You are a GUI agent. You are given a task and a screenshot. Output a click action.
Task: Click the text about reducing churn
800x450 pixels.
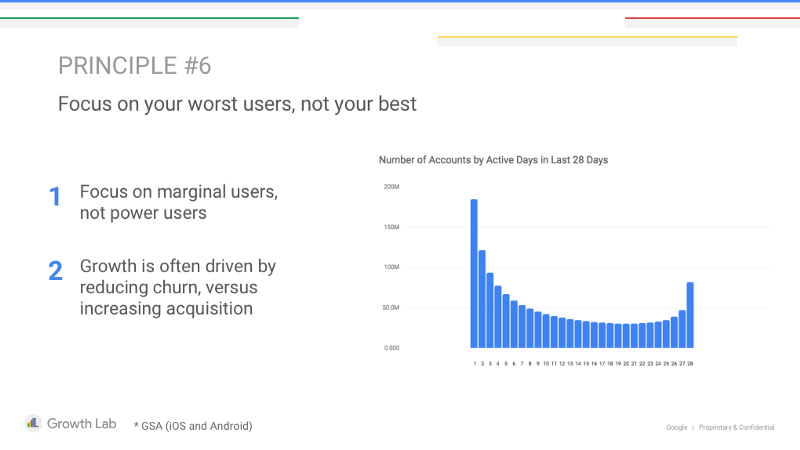click(x=178, y=288)
